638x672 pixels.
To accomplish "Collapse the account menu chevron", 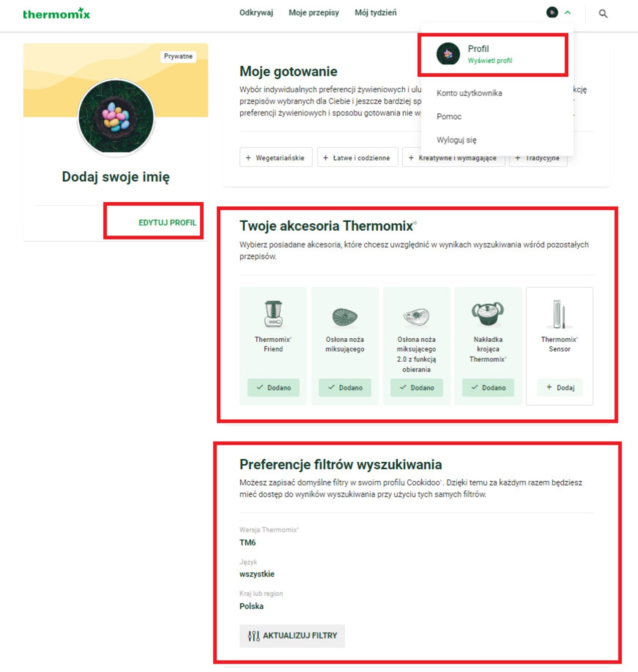I will click(568, 12).
